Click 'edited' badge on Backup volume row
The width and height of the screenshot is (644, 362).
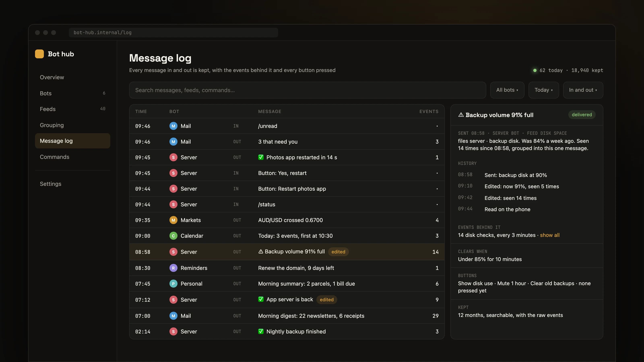(338, 252)
